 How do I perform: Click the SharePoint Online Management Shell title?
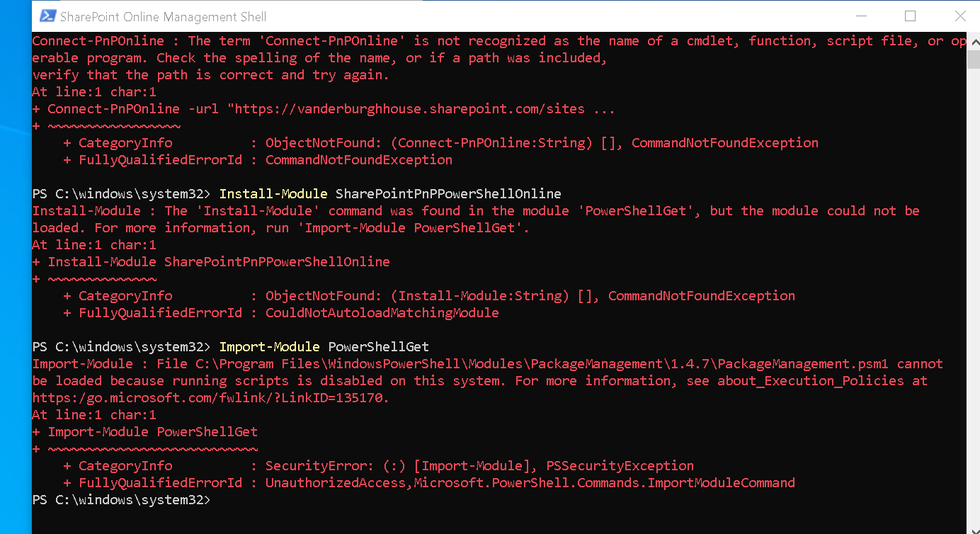click(164, 16)
